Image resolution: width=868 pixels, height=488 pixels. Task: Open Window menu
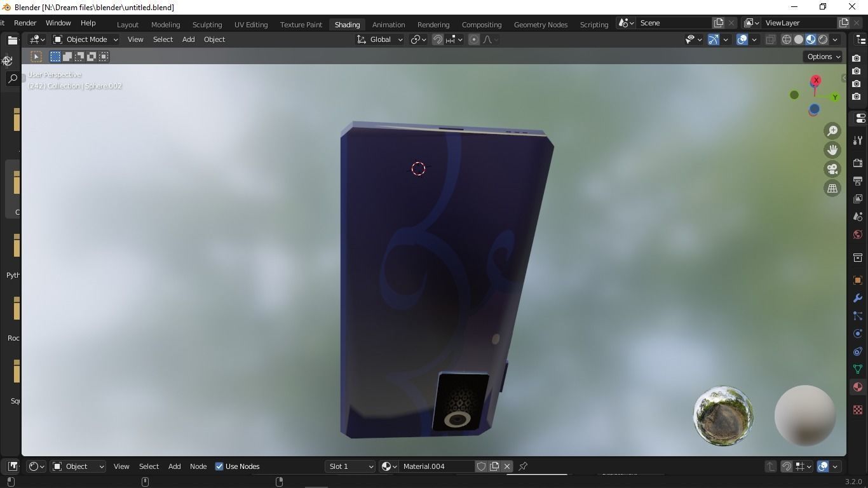58,23
